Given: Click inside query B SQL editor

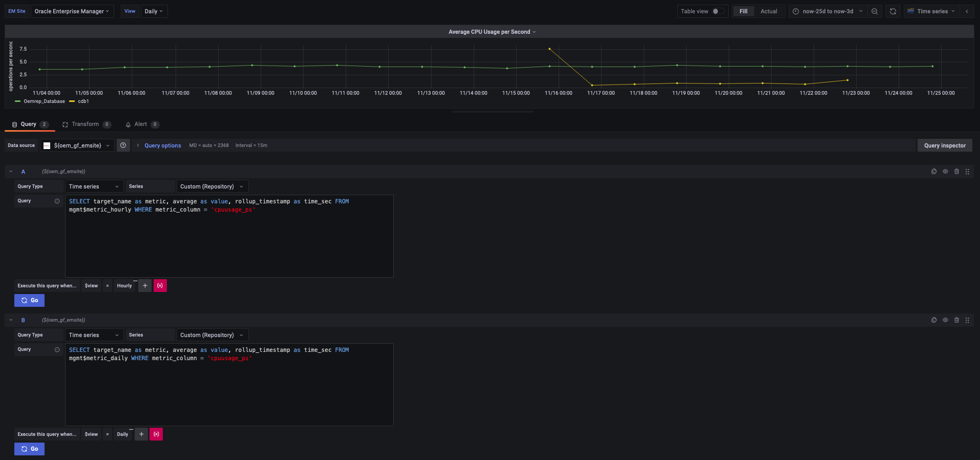Looking at the screenshot, I should tap(229, 385).
